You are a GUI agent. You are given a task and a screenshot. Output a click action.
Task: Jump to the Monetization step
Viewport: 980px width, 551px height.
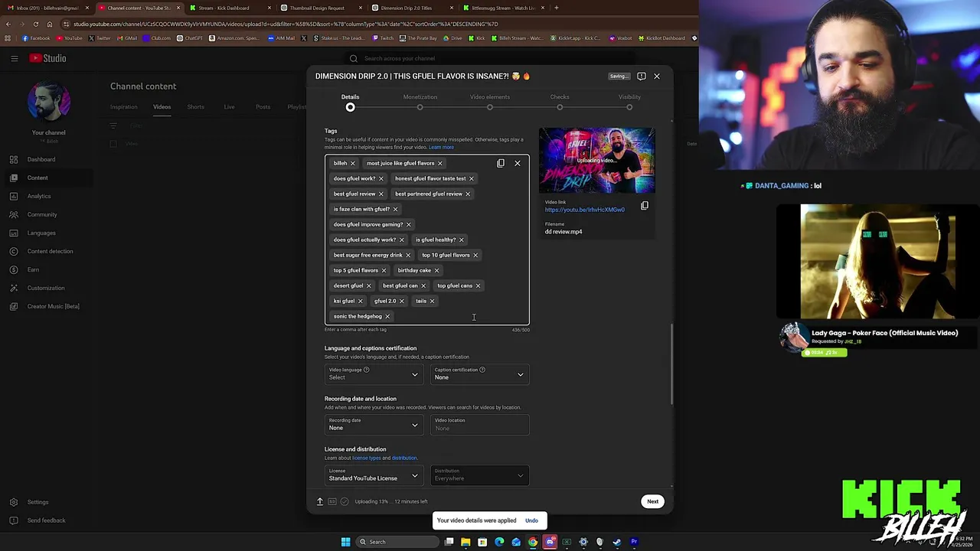click(420, 102)
